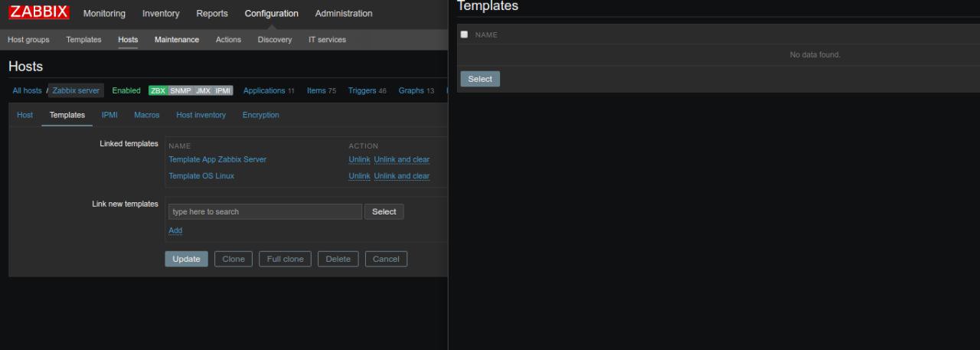Viewport: 980px width, 350px height.
Task: Click the All hosts breadcrumb link
Action: coord(28,90)
